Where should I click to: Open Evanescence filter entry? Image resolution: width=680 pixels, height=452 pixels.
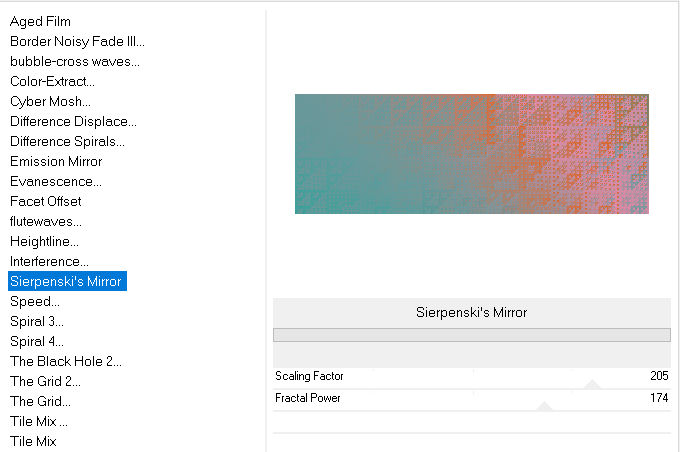(x=56, y=181)
